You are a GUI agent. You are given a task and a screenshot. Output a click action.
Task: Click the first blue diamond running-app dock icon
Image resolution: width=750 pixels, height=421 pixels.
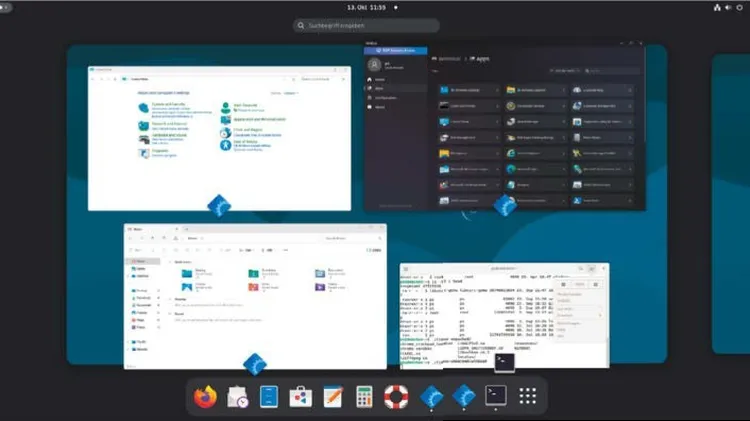click(431, 396)
